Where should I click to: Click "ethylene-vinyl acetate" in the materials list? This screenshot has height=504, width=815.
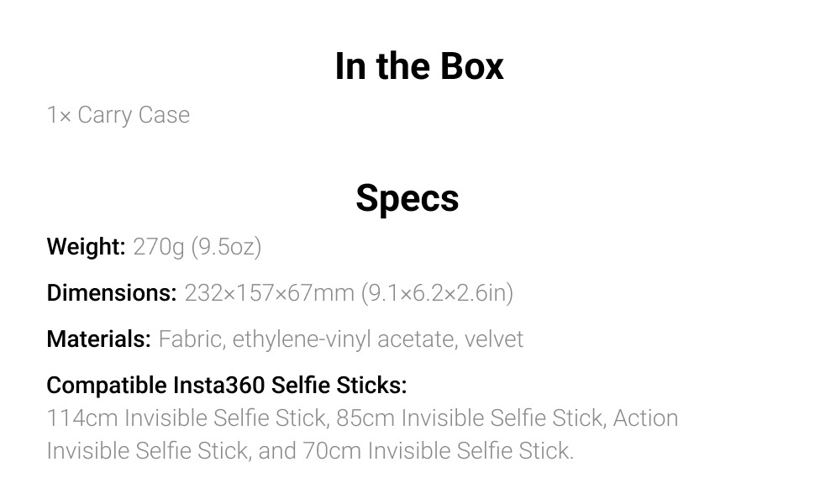coord(344,339)
